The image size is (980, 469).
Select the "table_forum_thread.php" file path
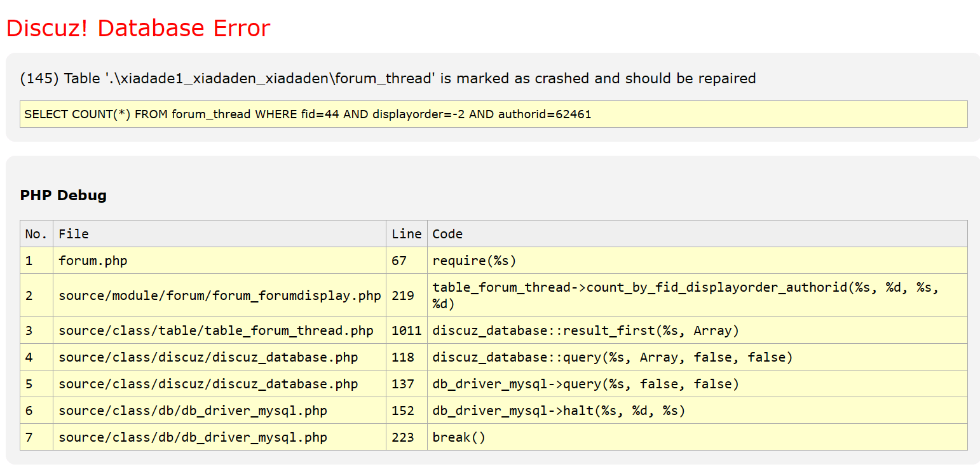[219, 330]
